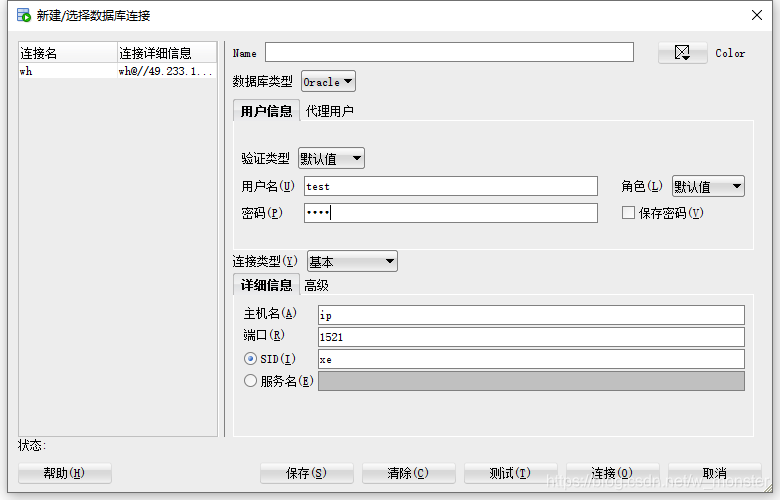This screenshot has width=780, height=500.
Task: Close the dialog with the X button
Action: tap(757, 15)
